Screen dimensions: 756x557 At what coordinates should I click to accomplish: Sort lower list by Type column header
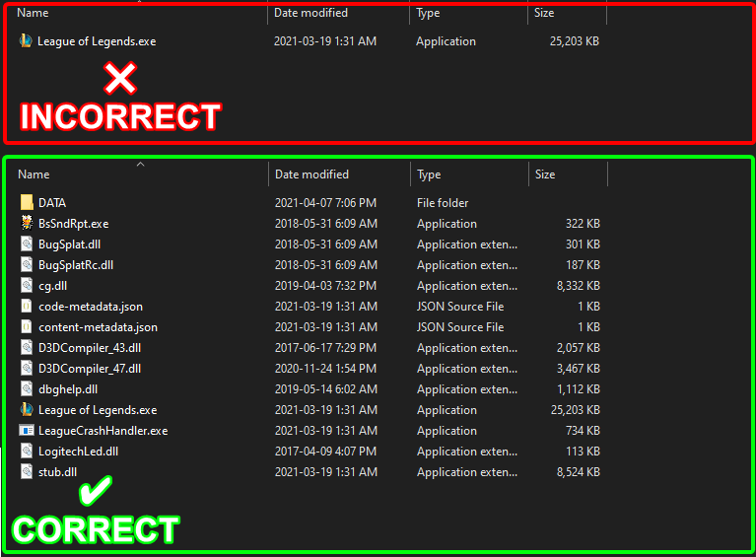tap(429, 174)
